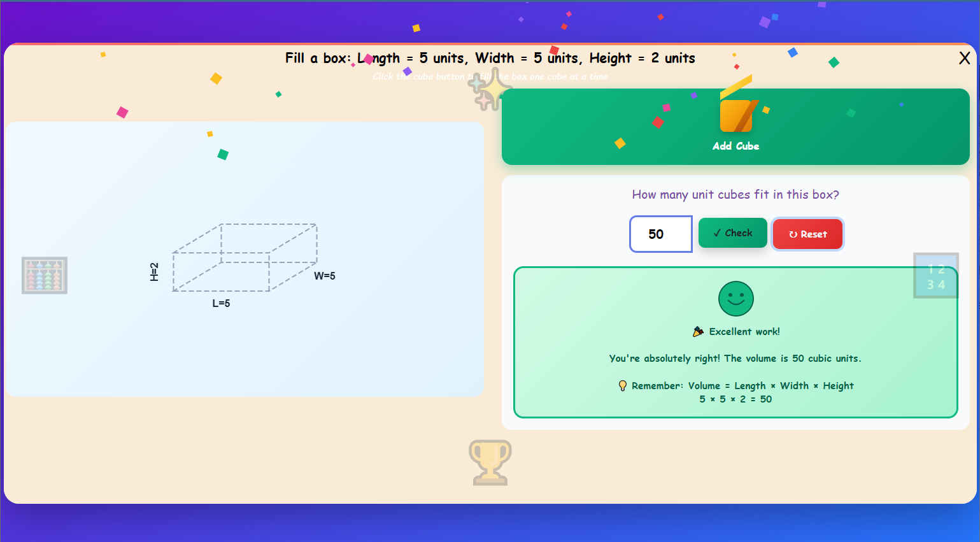Click the party popper icon next to Excellent work
This screenshot has width=980, height=542.
[x=699, y=331]
